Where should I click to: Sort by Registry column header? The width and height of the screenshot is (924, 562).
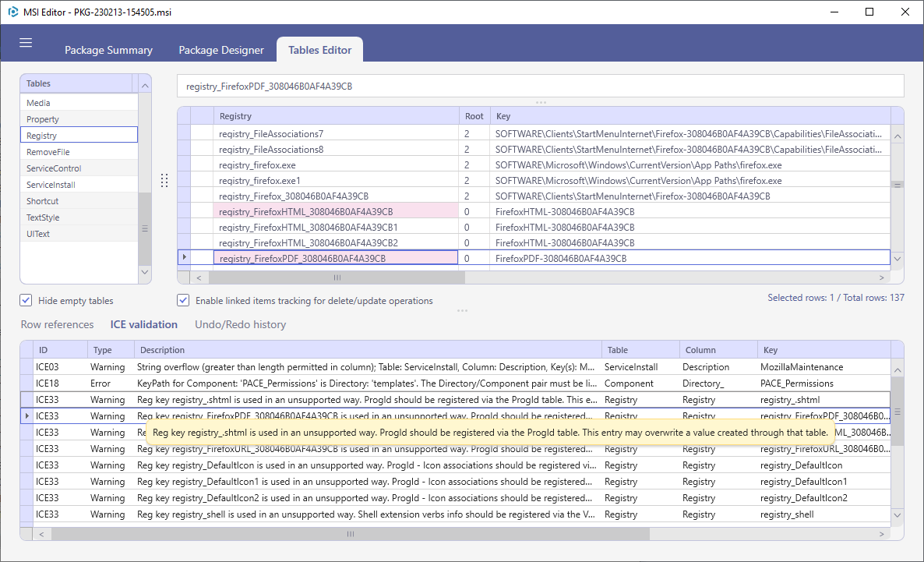tap(336, 116)
